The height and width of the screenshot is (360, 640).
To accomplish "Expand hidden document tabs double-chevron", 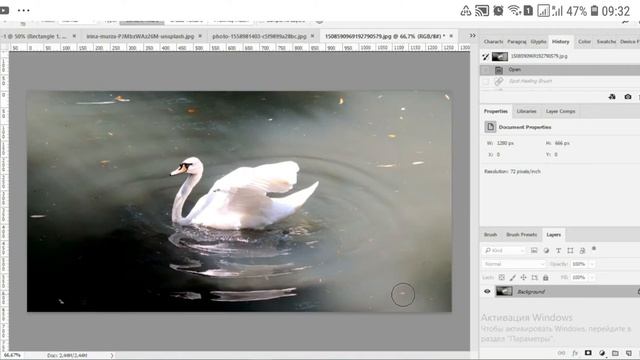I will click(x=473, y=36).
